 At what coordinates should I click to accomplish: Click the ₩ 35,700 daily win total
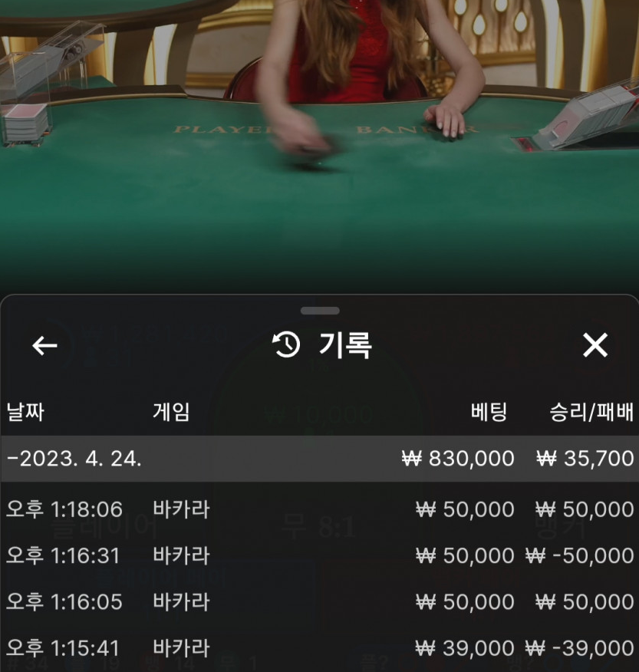(585, 459)
